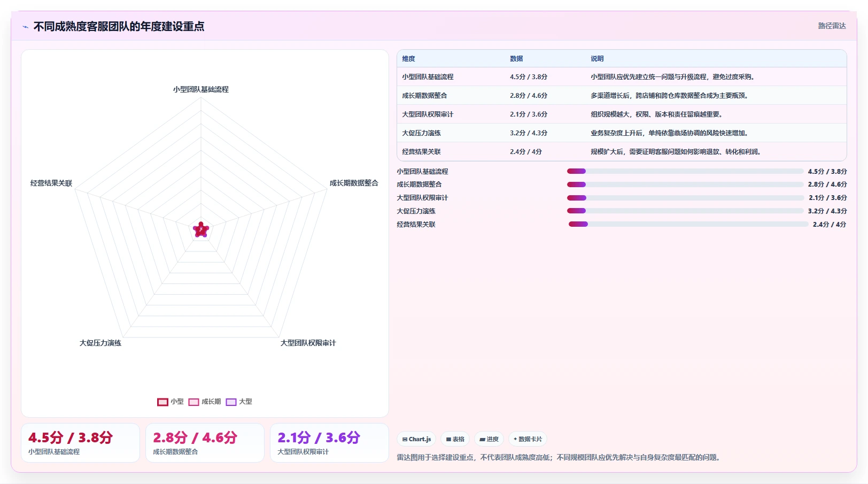Screen dimensions: 868x484
Task: Click the 经营结果关联 progress bar
Action: (x=688, y=224)
